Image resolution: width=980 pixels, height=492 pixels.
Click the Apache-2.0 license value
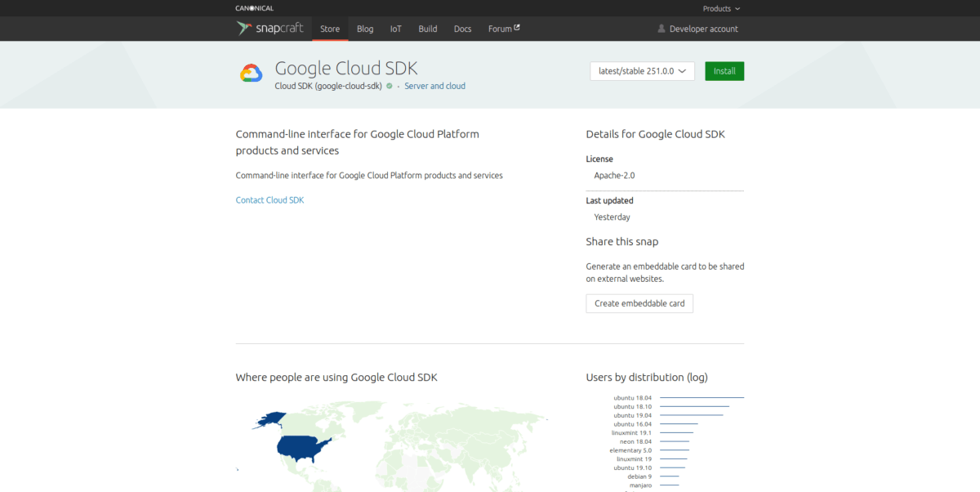[x=614, y=176]
